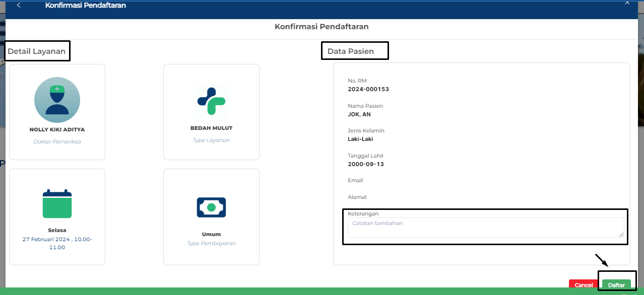Screen dimensions: 644x295
Task: Click the Detail Layanan heading
Action: click(x=36, y=51)
